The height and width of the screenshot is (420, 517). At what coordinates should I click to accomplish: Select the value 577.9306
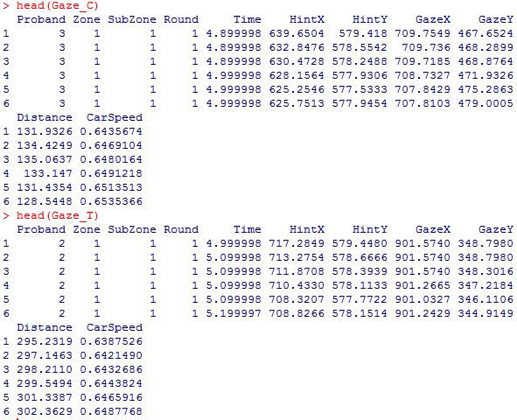[x=360, y=75]
